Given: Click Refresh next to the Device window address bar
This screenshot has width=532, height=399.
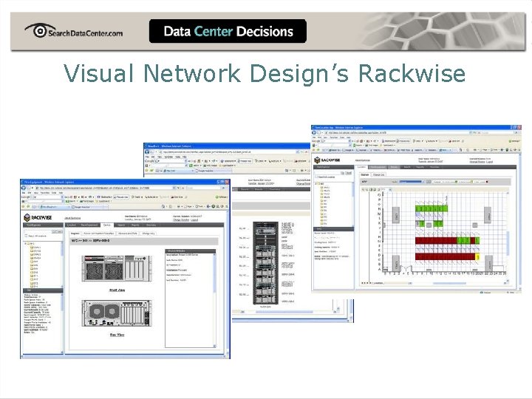Looking at the screenshot, I should tap(179, 188).
